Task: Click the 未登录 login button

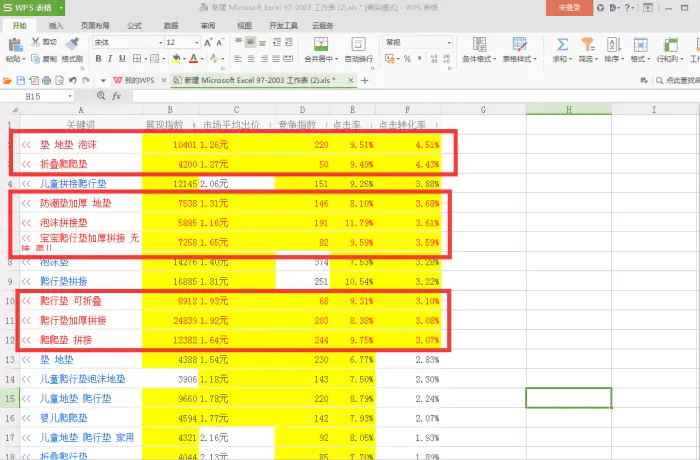Action: pos(569,8)
